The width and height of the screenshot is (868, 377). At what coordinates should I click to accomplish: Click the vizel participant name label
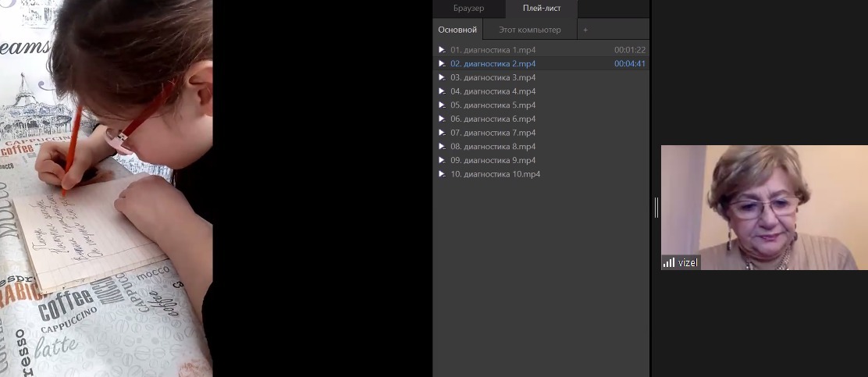click(x=688, y=263)
